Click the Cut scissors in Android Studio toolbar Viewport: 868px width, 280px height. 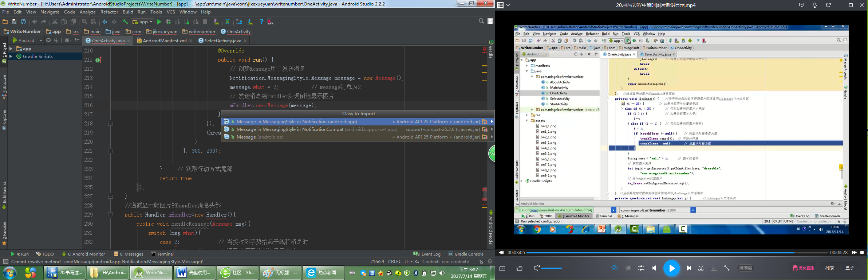point(55,22)
